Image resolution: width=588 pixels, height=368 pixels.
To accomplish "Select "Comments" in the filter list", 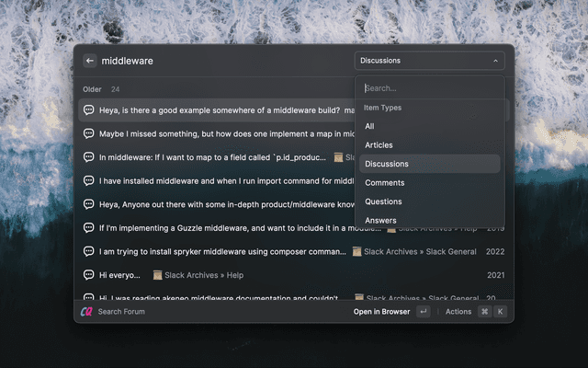I will click(384, 183).
